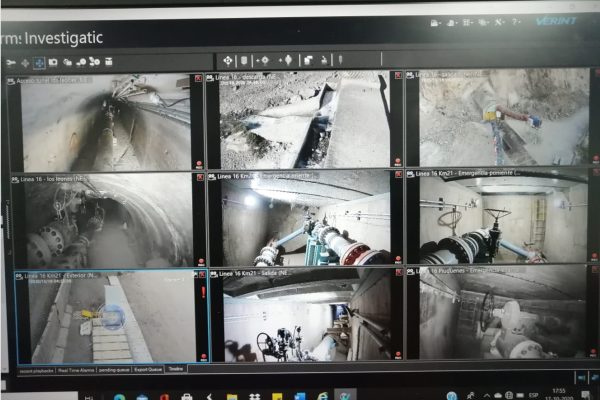Close the top-middle camera tile with red X
Image resolution: width=600 pixels, height=400 pixels.
click(x=396, y=76)
